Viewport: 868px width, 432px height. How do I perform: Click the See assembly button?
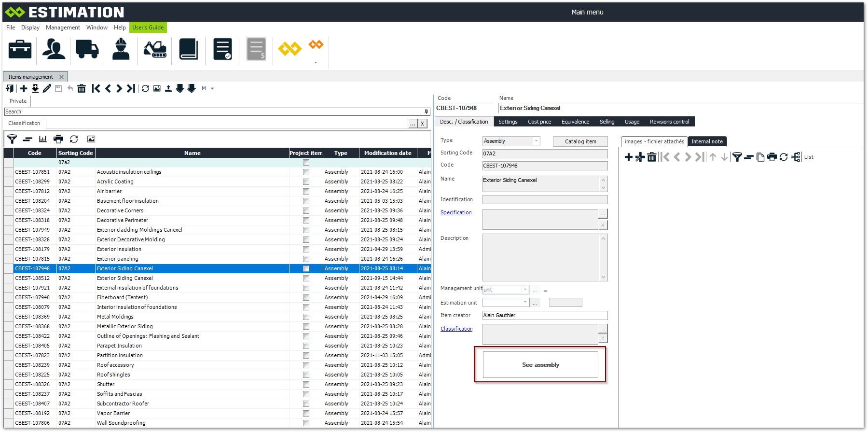(540, 365)
